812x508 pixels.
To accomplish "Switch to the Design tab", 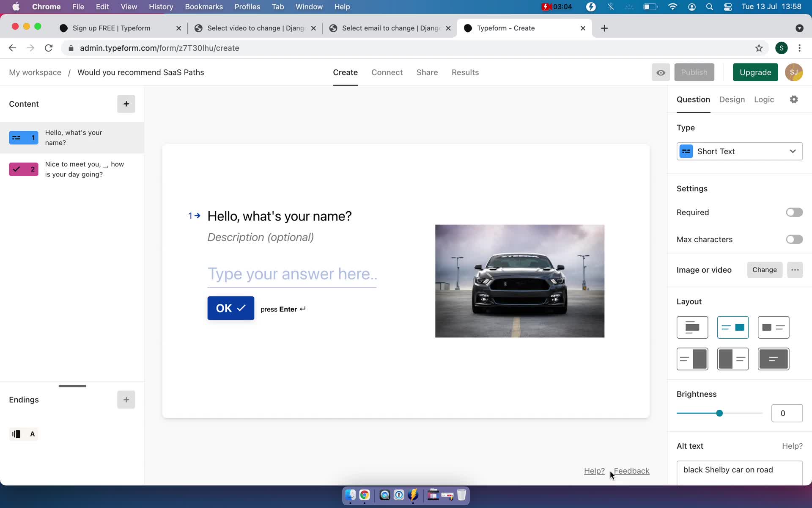I will click(732, 99).
